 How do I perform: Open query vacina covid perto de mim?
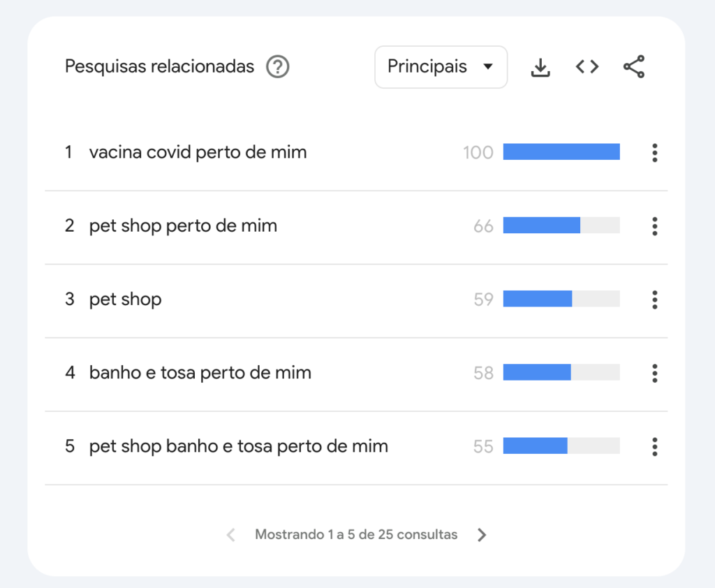(198, 152)
